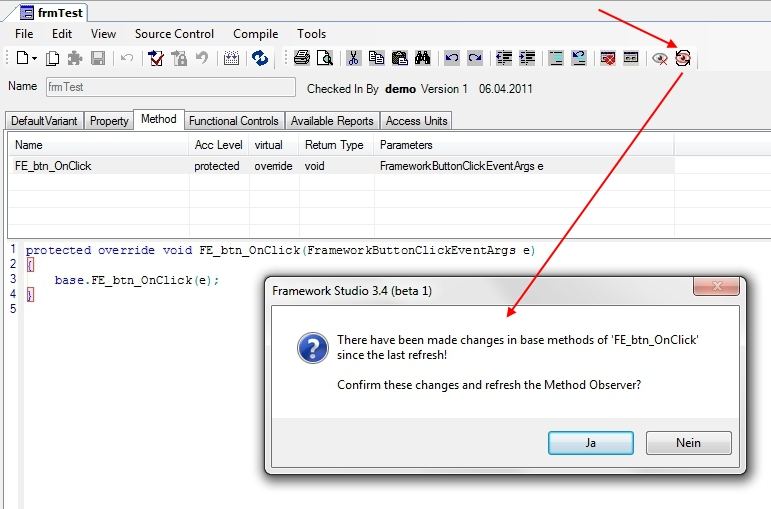Click the Check In toolbar icon
Screen dimensions: 771x509
pyautogui.click(x=156, y=58)
